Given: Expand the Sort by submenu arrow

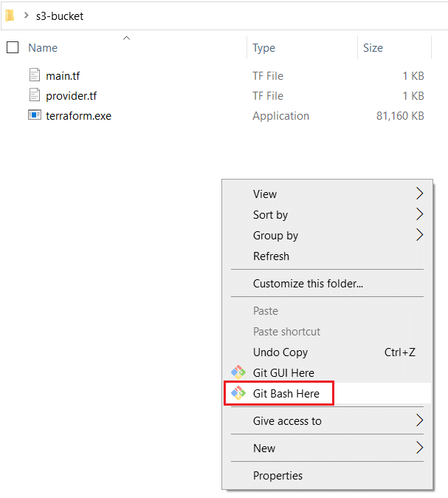Looking at the screenshot, I should pos(419,214).
